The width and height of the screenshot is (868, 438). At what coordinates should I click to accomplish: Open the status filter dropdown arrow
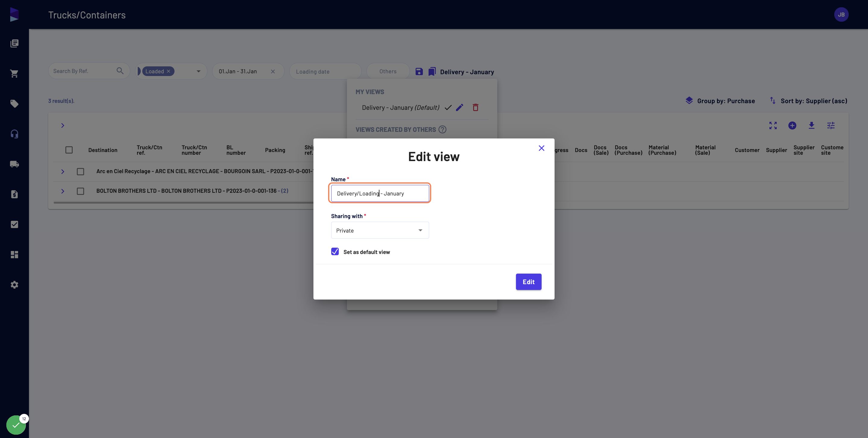(199, 71)
